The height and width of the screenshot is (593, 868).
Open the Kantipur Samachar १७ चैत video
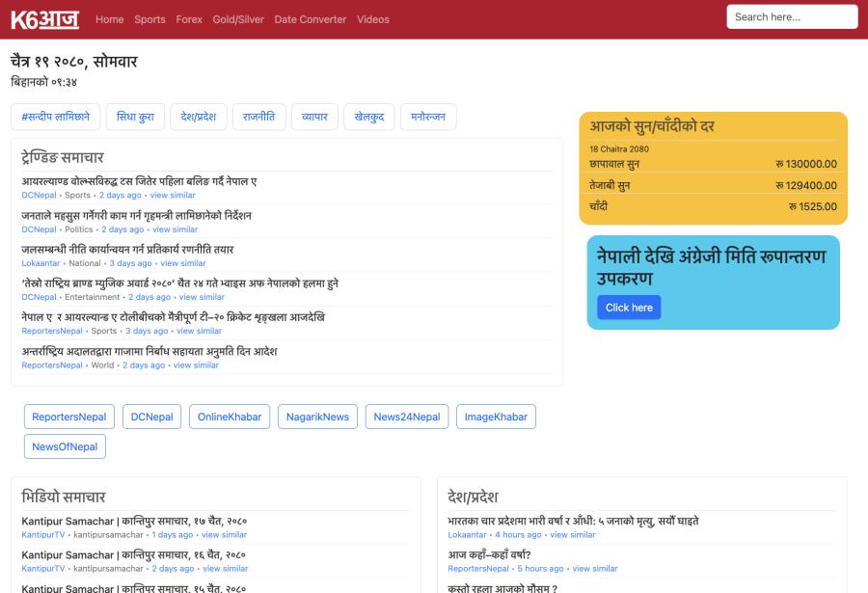coord(134,521)
